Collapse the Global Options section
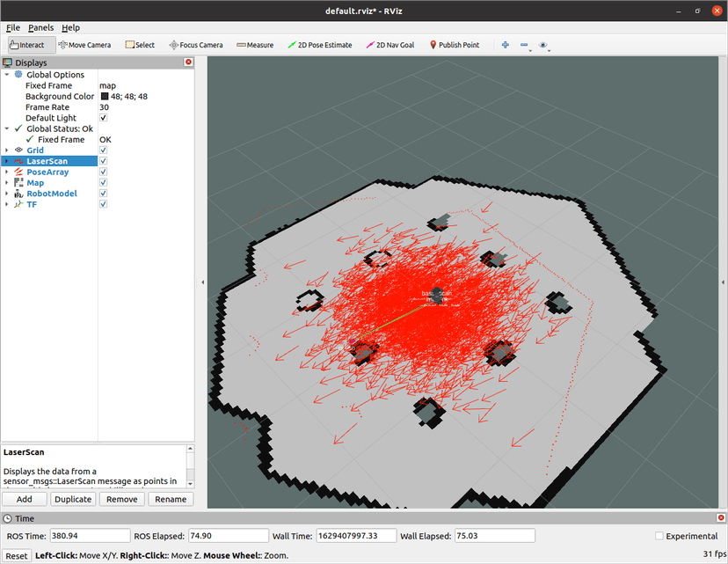 (7, 75)
